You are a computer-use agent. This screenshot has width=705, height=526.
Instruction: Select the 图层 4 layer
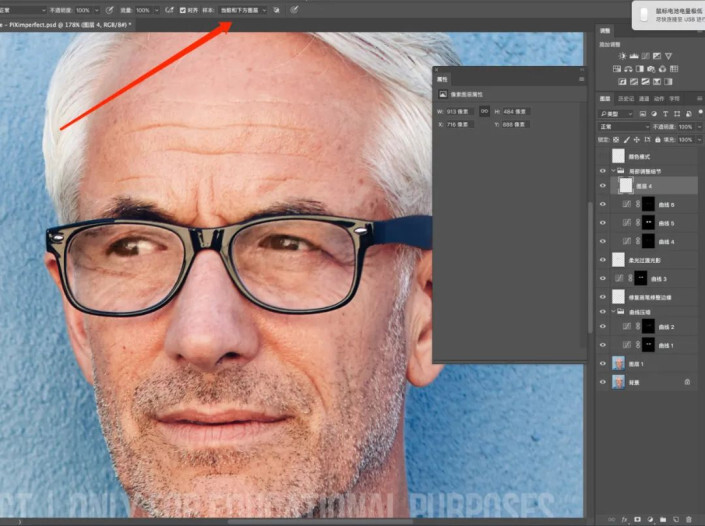[x=650, y=186]
